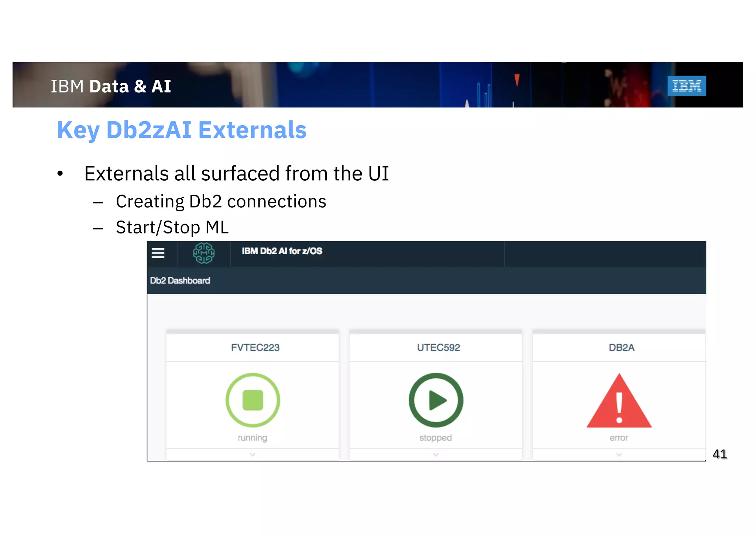Click the stopped status label
The image size is (756, 535).
pyautogui.click(x=436, y=438)
